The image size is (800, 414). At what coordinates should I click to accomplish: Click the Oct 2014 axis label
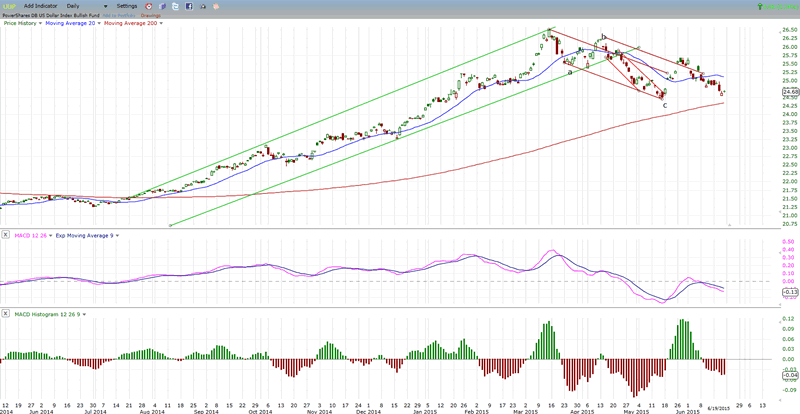260,411
